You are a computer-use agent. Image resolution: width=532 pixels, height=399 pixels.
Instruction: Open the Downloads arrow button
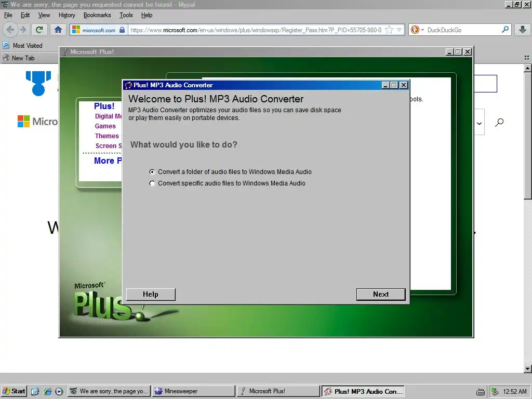[523, 30]
